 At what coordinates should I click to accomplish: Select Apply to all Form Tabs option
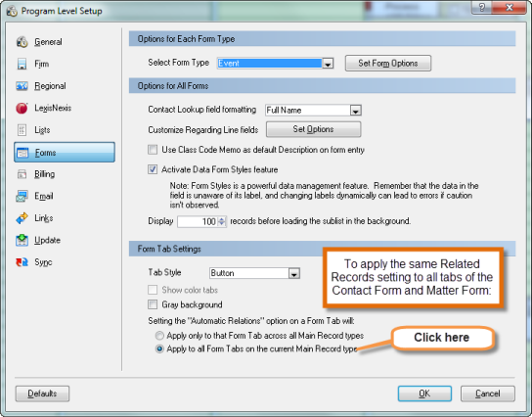coord(159,348)
